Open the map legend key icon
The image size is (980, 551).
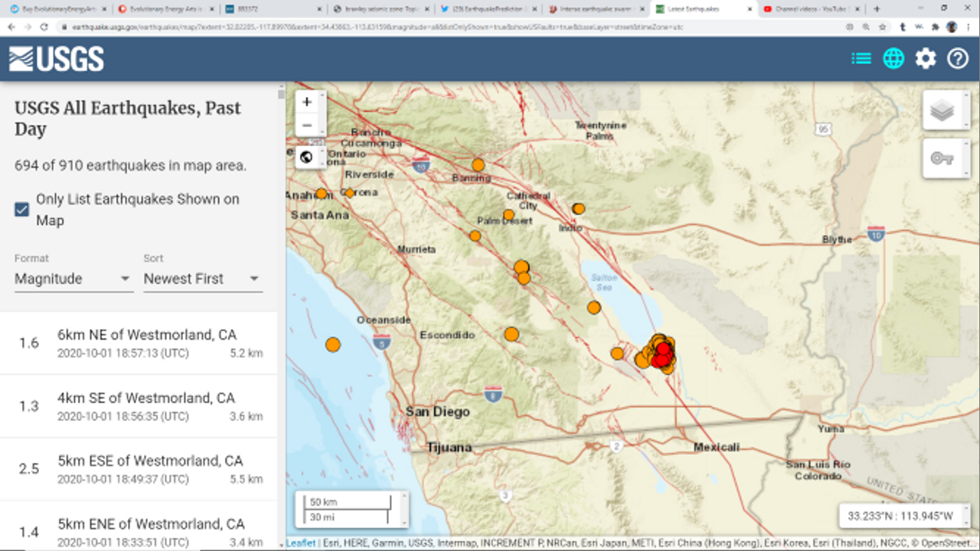[x=942, y=158]
